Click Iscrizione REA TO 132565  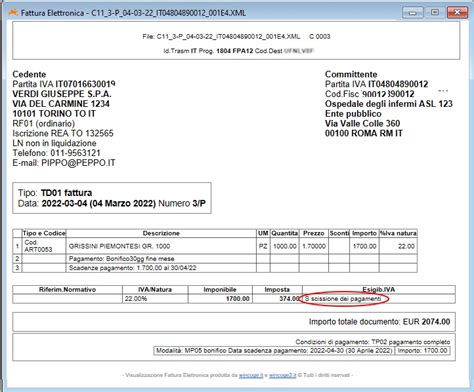click(63, 133)
